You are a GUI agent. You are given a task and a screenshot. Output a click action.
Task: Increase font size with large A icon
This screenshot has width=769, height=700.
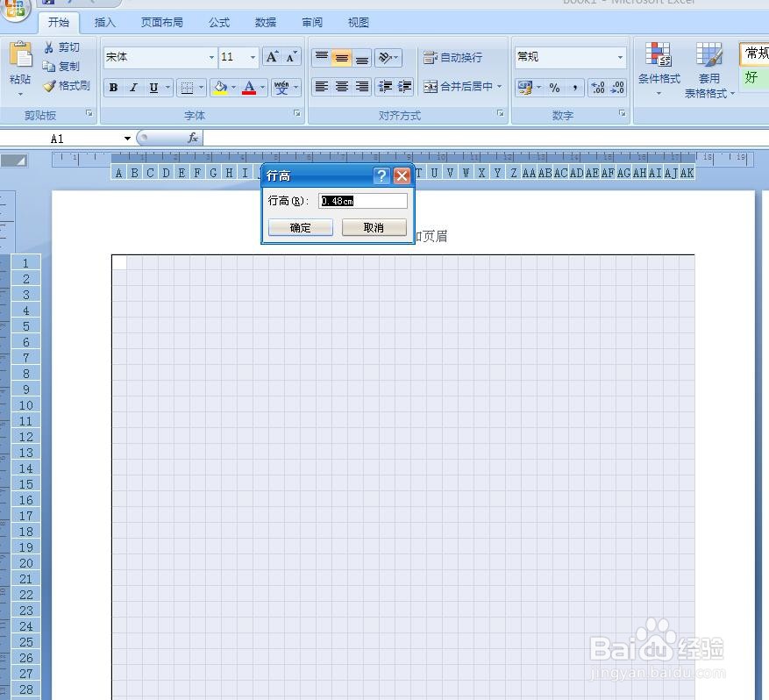(272, 57)
